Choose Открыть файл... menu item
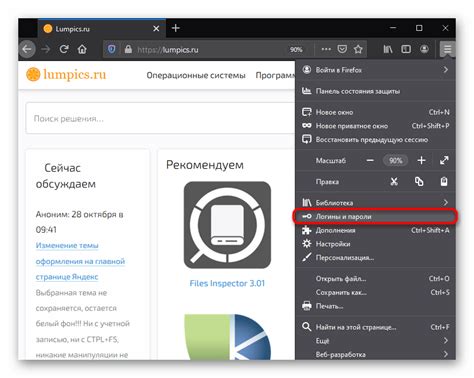The height and width of the screenshot is (378, 474). (375, 278)
